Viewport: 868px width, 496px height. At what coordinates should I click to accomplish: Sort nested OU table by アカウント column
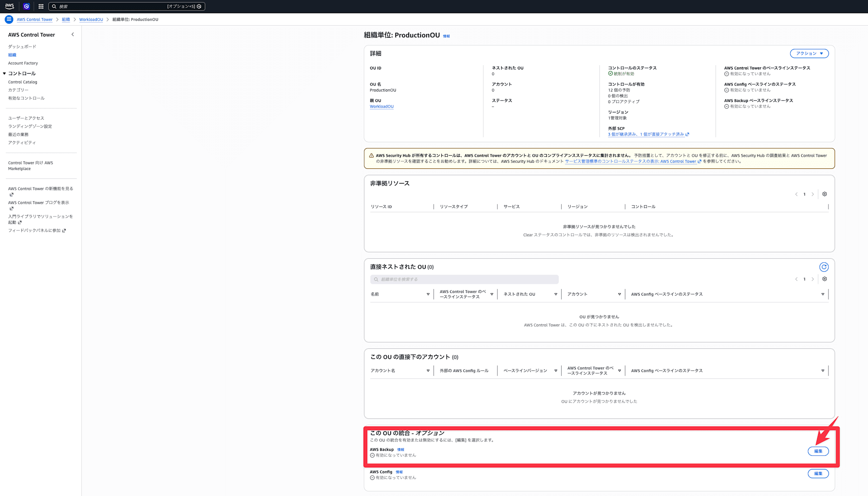[x=619, y=294]
